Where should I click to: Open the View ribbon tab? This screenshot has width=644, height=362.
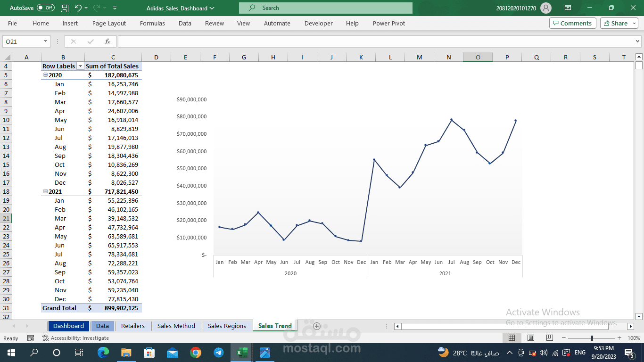pyautogui.click(x=243, y=23)
